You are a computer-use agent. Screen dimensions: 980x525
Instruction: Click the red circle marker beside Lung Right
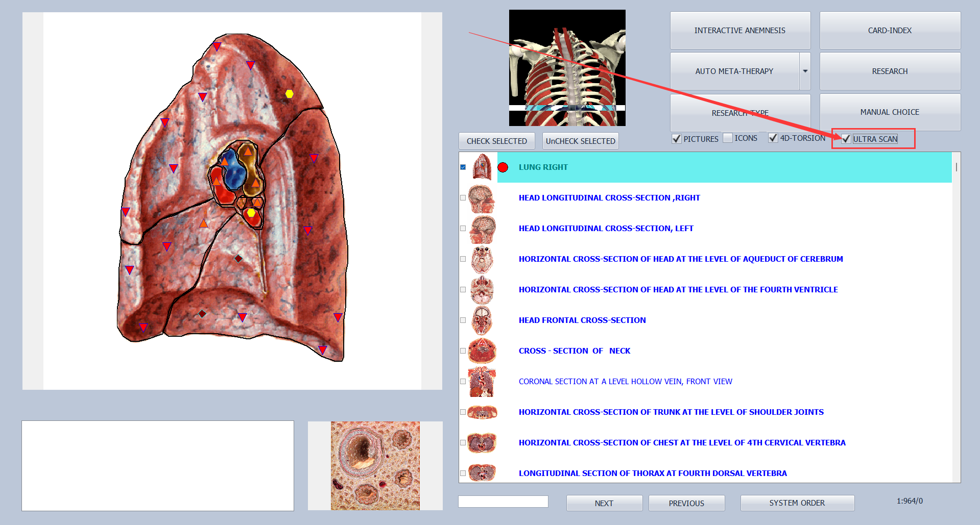pos(503,167)
